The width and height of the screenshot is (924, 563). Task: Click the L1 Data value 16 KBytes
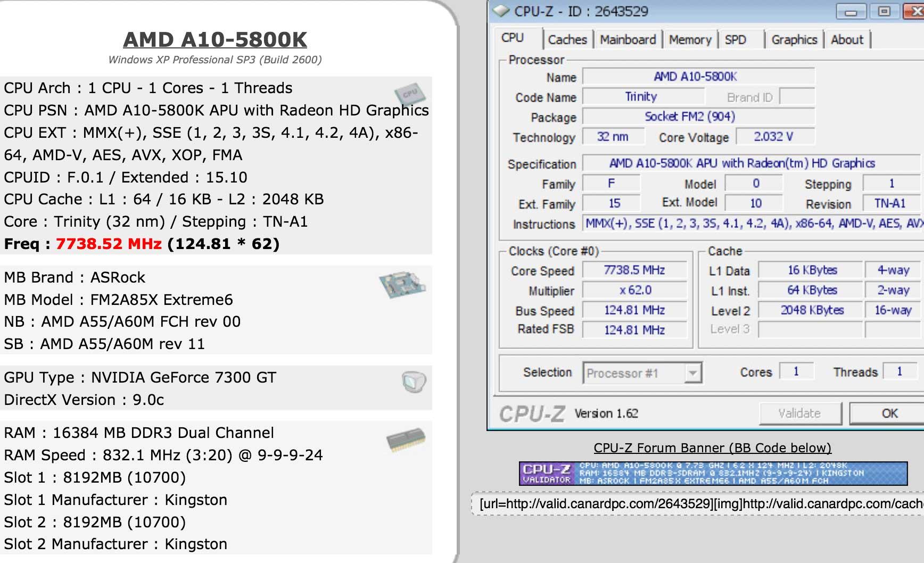click(x=810, y=270)
